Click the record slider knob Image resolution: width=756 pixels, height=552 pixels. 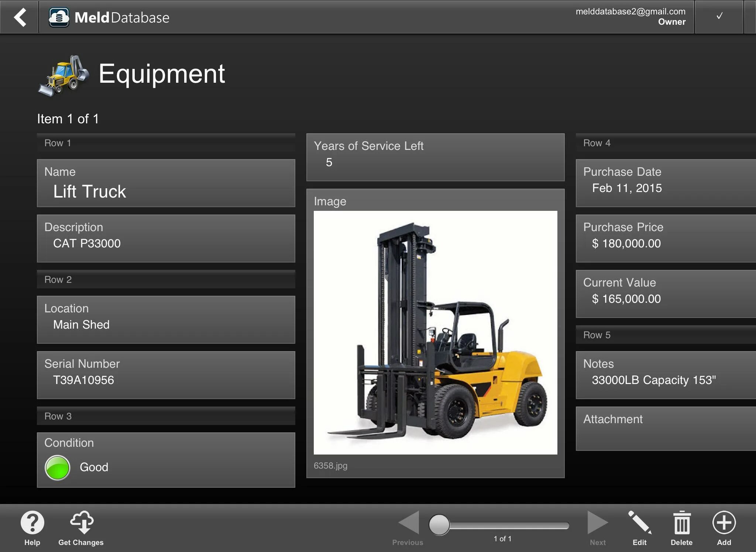439,525
